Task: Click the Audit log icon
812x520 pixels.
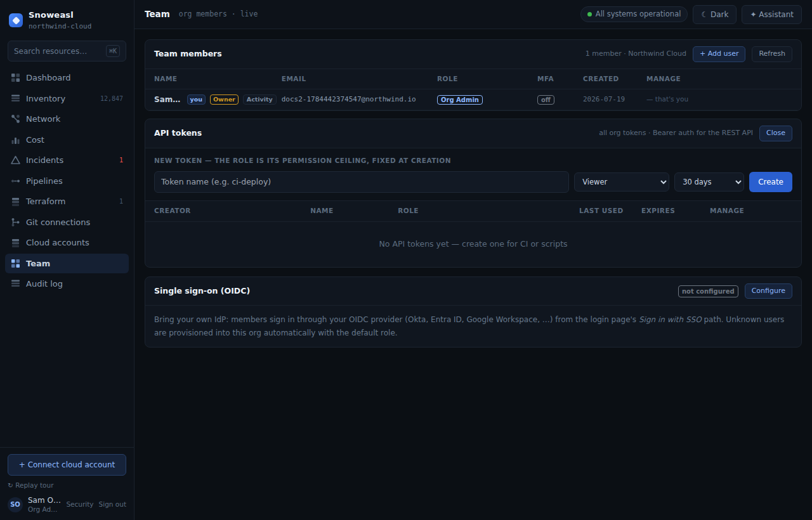Action: click(15, 284)
